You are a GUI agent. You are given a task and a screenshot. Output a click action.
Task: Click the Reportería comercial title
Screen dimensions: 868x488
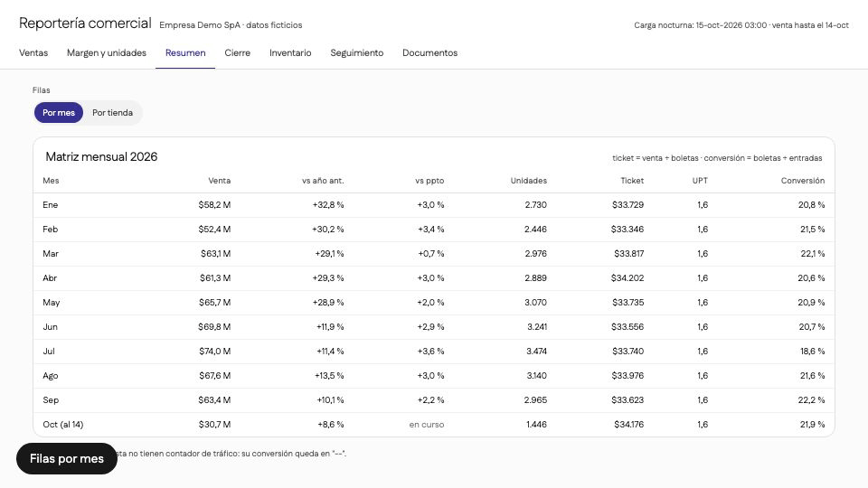85,23
